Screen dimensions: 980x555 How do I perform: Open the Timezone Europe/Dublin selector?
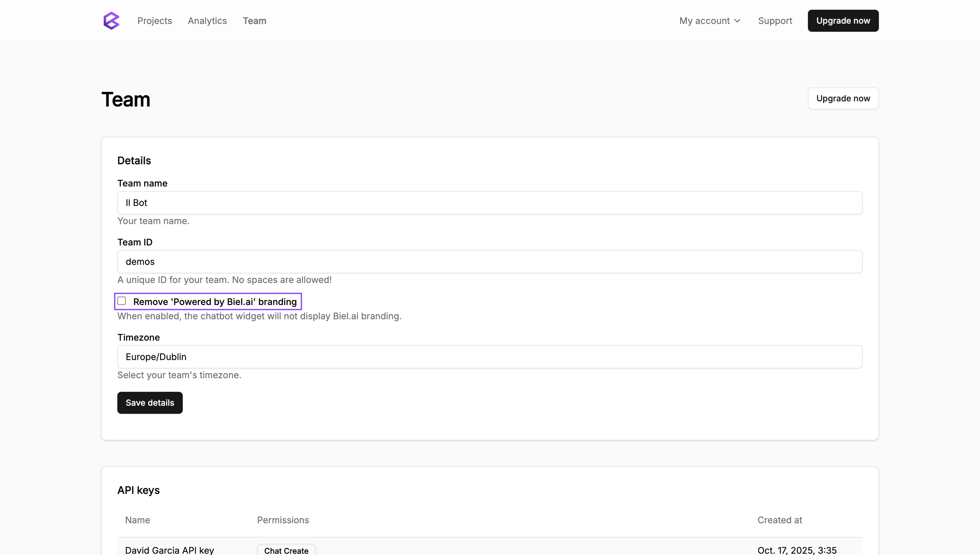point(489,357)
